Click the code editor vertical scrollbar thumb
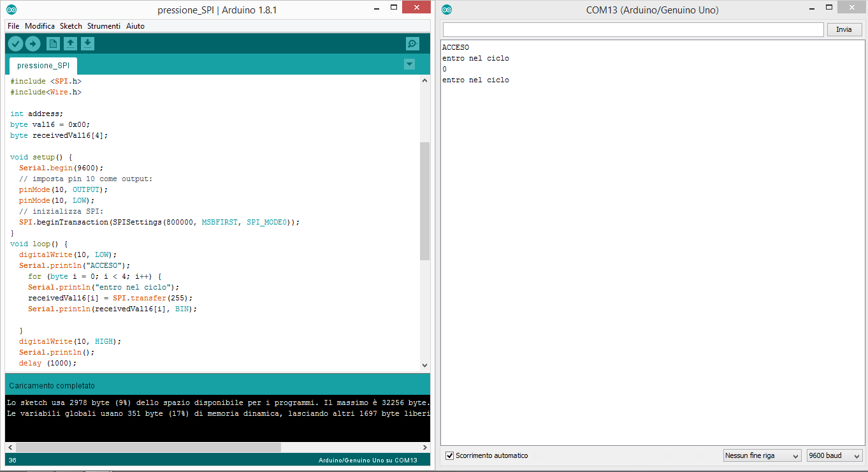 [425, 201]
